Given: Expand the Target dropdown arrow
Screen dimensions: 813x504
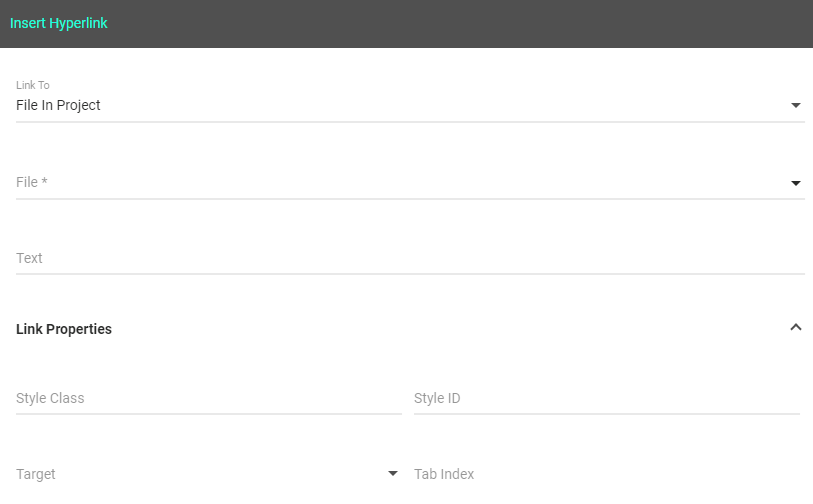Looking at the screenshot, I should tap(393, 474).
